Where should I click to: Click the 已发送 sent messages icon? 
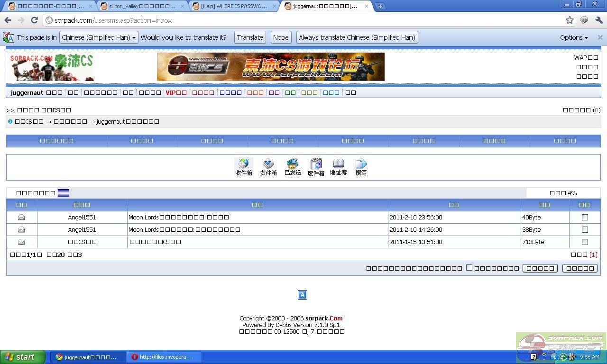coord(293,167)
